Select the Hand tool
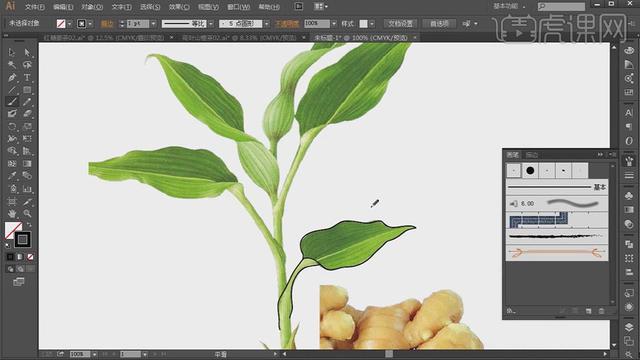The height and width of the screenshot is (360, 640). point(12,213)
